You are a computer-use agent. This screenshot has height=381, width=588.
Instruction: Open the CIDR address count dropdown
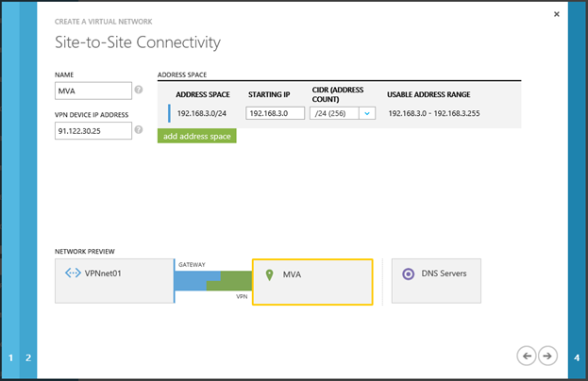click(367, 113)
